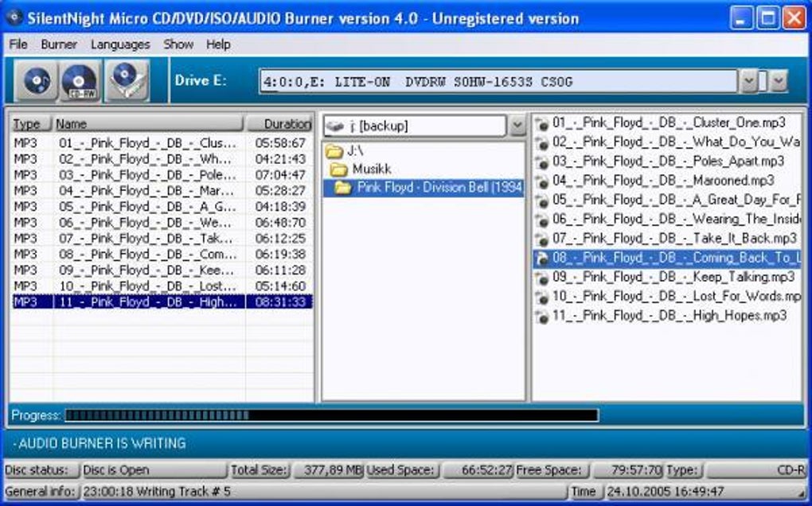The width and height of the screenshot is (812, 506).
Task: Click the audio file icon beside 09 Keep_Talking.mp3
Action: 541,278
